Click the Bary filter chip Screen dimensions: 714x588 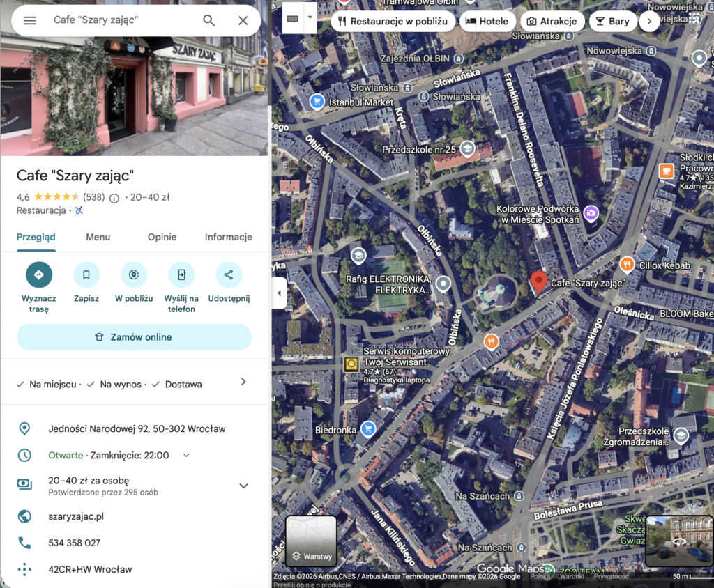(x=612, y=22)
